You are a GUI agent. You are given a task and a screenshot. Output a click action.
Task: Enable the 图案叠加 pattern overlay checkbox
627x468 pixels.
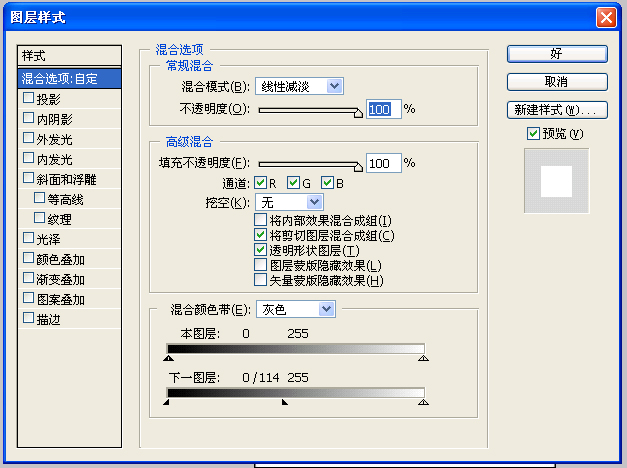[28, 298]
